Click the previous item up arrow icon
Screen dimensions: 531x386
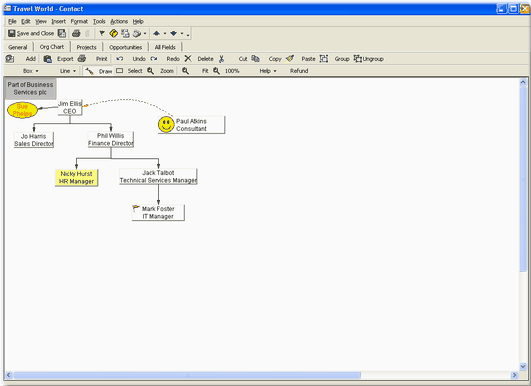click(x=156, y=33)
